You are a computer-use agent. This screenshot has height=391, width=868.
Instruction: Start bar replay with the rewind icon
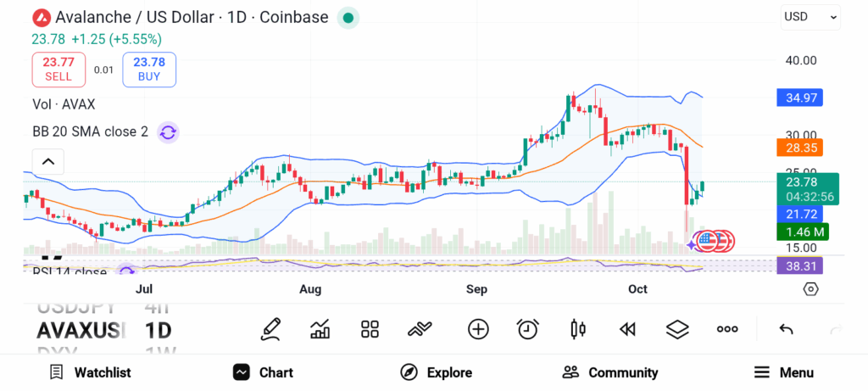(x=627, y=329)
